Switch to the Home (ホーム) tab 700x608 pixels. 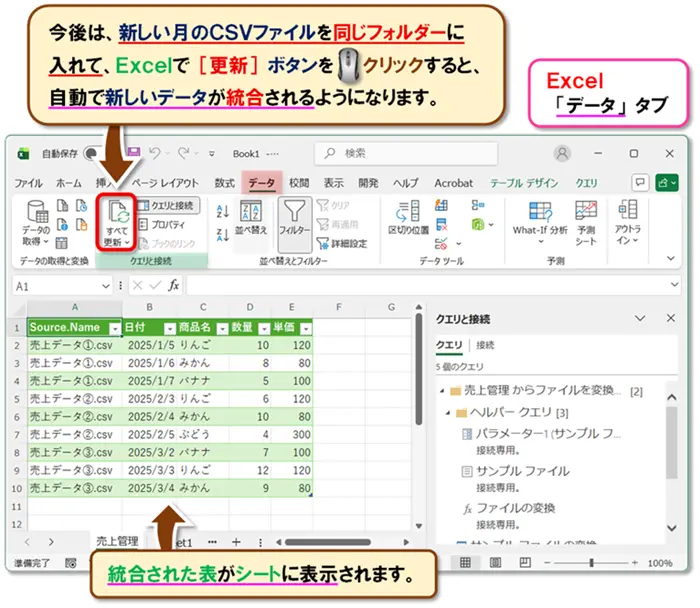click(69, 183)
